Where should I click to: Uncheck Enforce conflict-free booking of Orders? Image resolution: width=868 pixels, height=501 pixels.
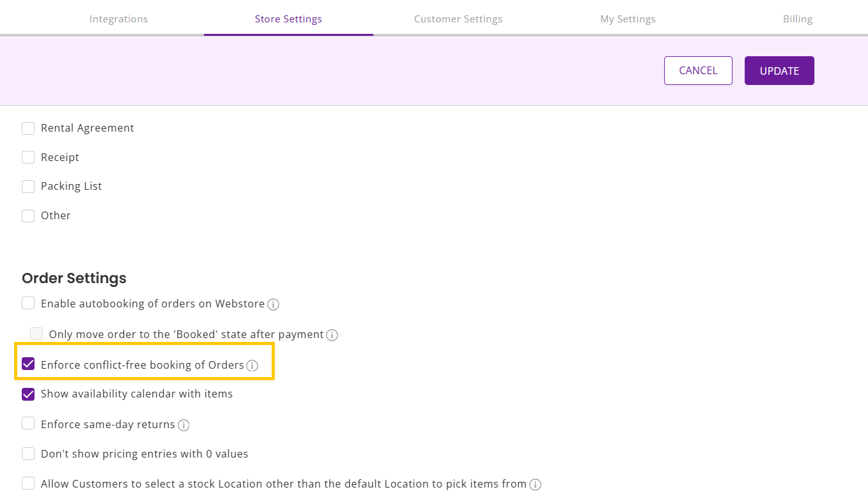[28, 364]
